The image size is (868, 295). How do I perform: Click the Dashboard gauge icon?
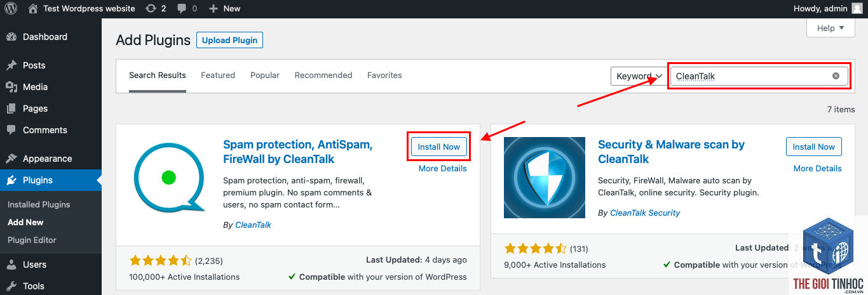click(x=11, y=37)
